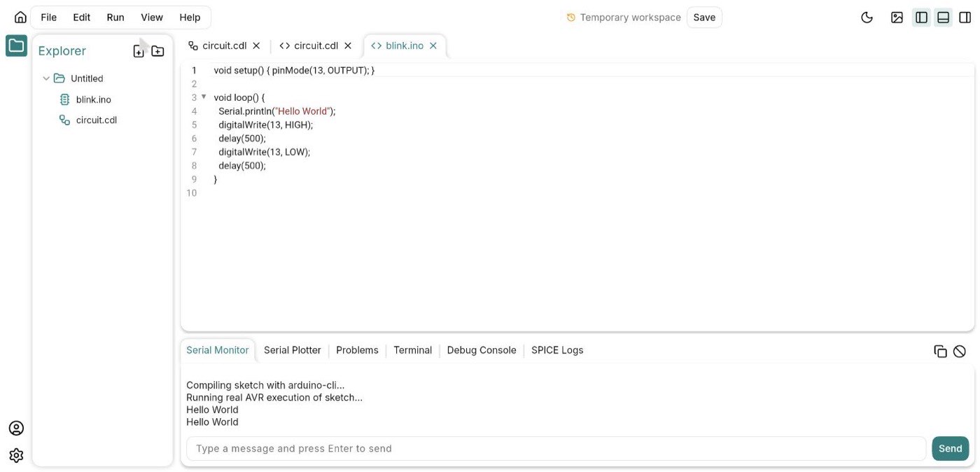Close the circuit.cdl diagram tab

(x=256, y=46)
